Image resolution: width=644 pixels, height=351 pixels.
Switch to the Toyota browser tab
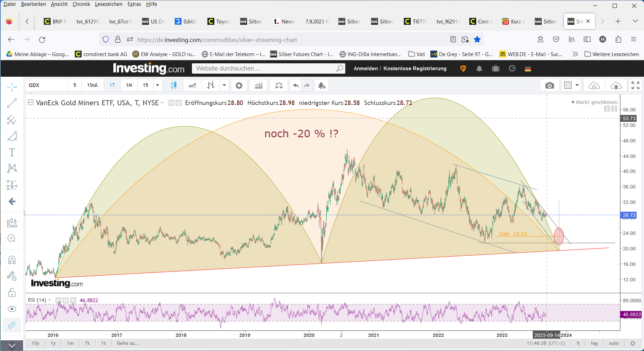219,21
